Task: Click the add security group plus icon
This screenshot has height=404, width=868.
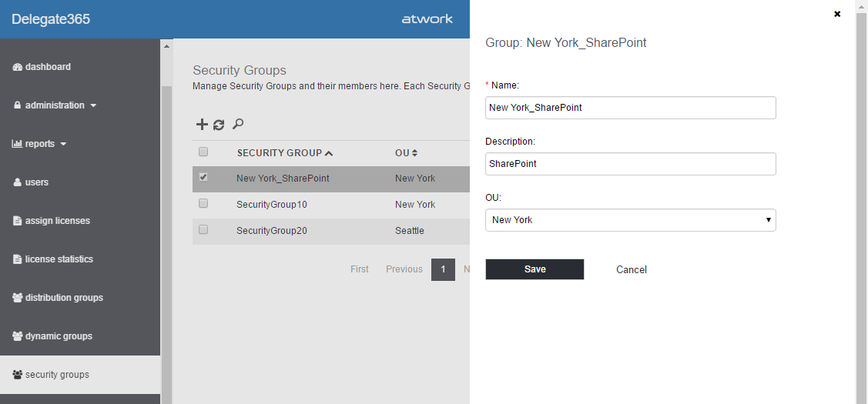Action: 202,125
